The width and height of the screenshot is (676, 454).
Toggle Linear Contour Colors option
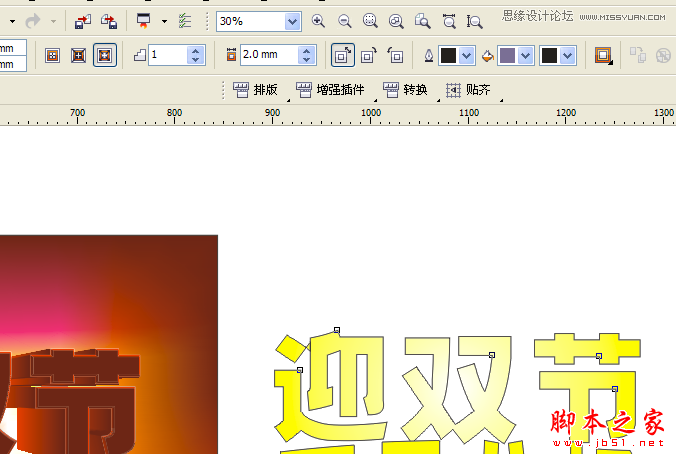[343, 55]
